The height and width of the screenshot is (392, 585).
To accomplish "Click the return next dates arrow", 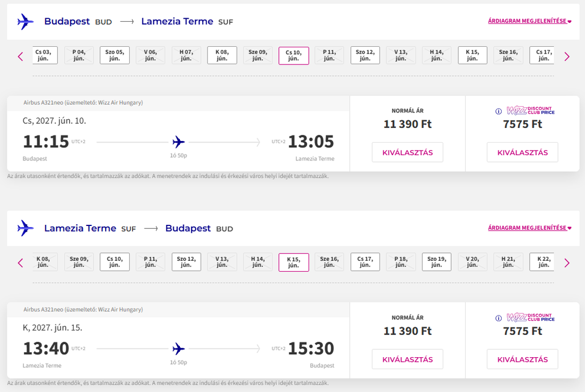I will pos(567,263).
